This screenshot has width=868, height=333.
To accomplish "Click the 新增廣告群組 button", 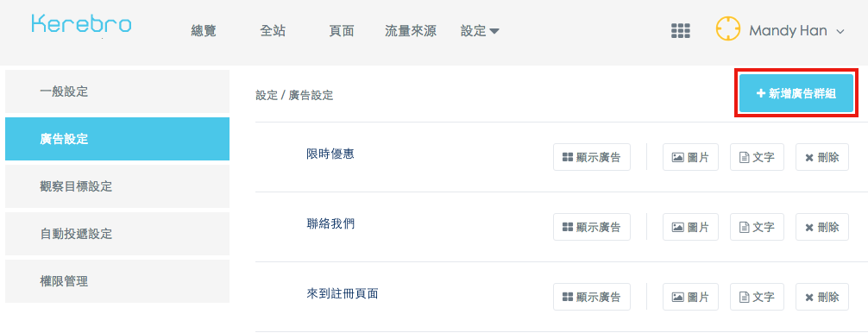I will coord(796,93).
